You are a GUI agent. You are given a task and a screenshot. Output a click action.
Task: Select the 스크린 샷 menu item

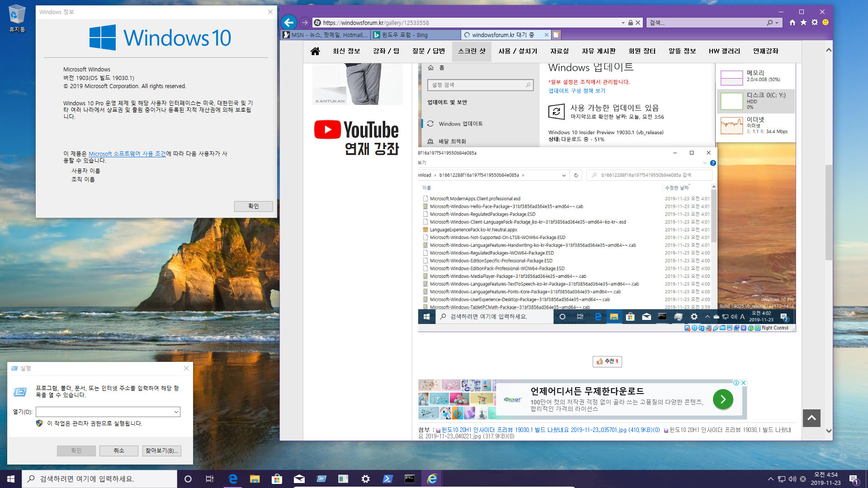coord(472,51)
